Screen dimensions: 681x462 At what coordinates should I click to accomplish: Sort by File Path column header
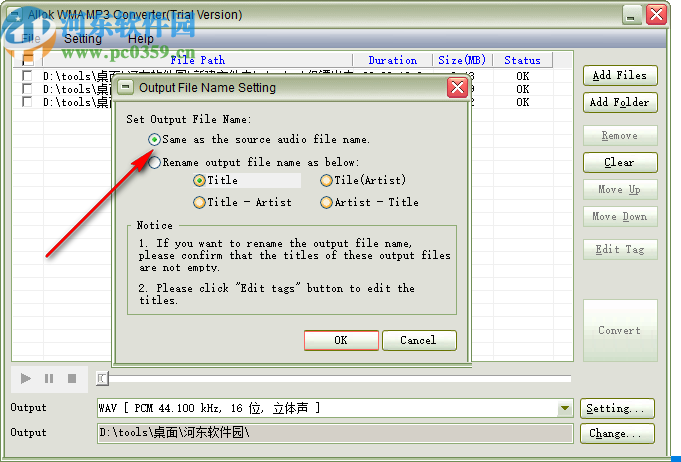198,60
